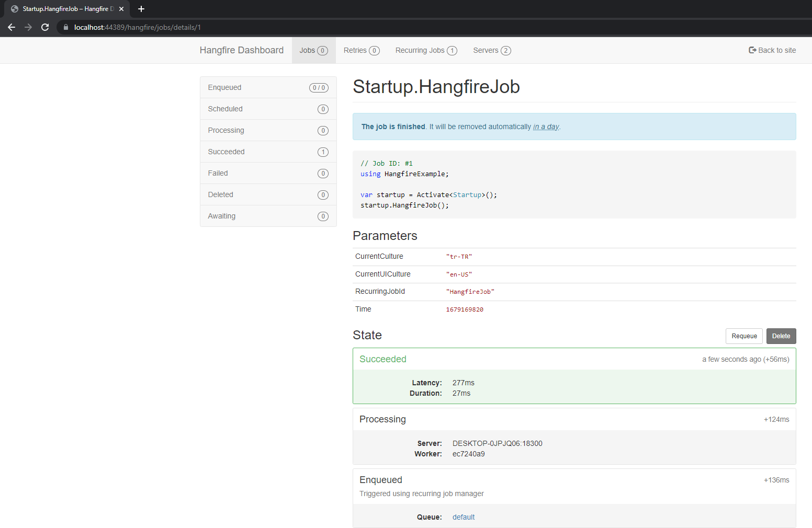
Task: Click the "HangfireJob" RecurringJobId value
Action: point(470,292)
